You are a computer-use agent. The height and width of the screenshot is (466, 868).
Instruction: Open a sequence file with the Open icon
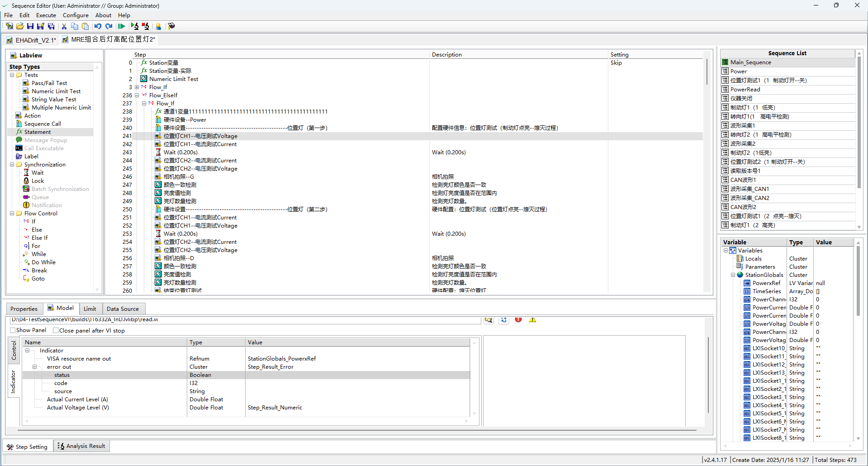(x=20, y=26)
